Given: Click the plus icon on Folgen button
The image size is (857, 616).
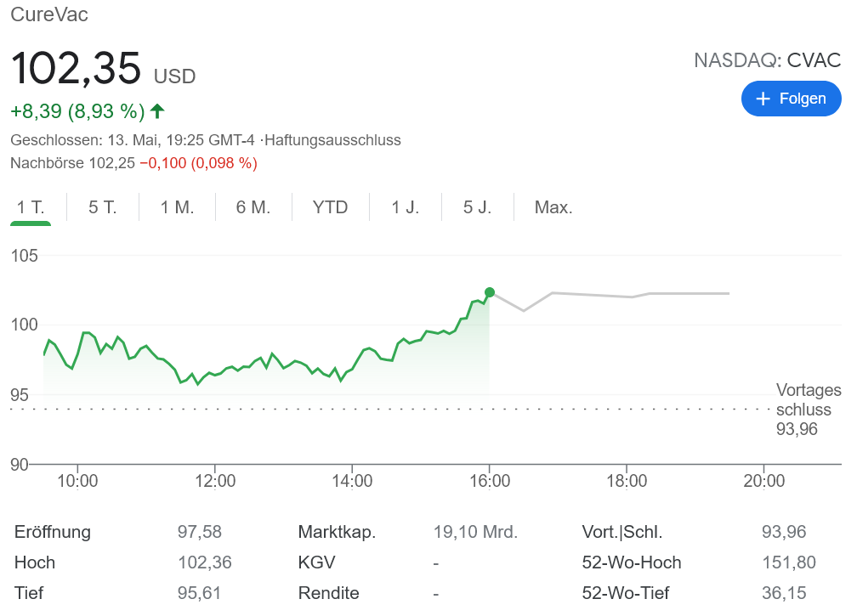Looking at the screenshot, I should coord(763,99).
